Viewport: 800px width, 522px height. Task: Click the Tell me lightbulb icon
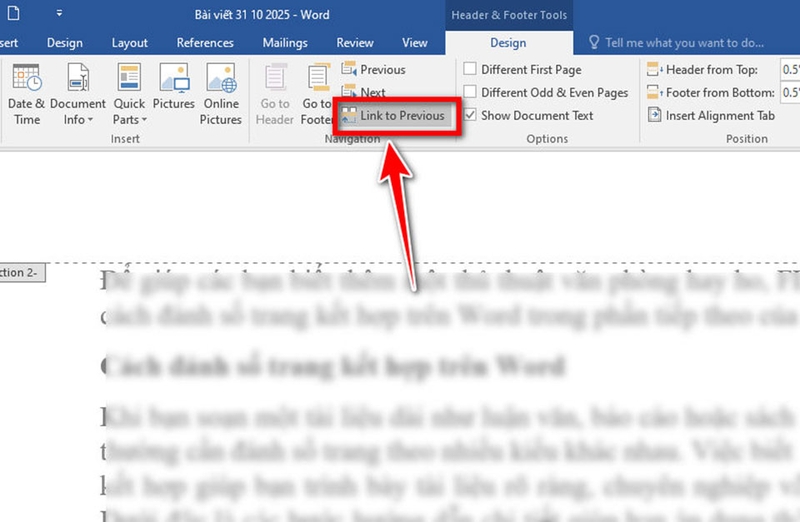click(x=594, y=42)
